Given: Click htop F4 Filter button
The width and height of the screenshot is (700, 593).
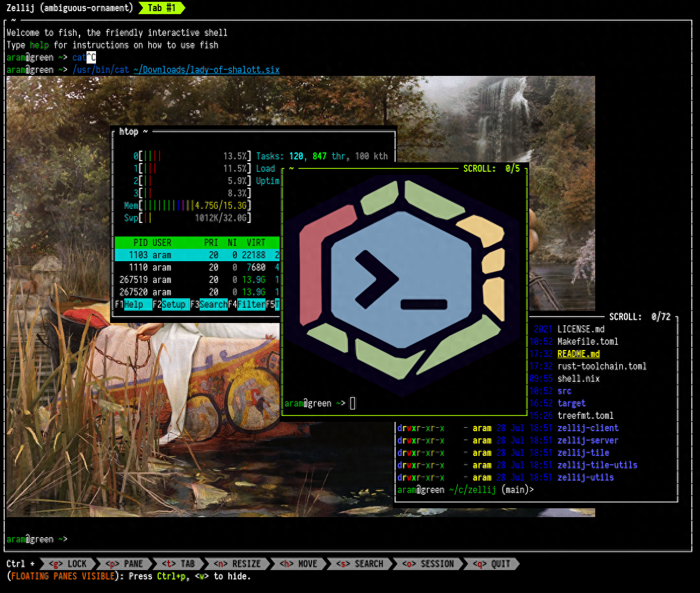Looking at the screenshot, I should [x=247, y=305].
